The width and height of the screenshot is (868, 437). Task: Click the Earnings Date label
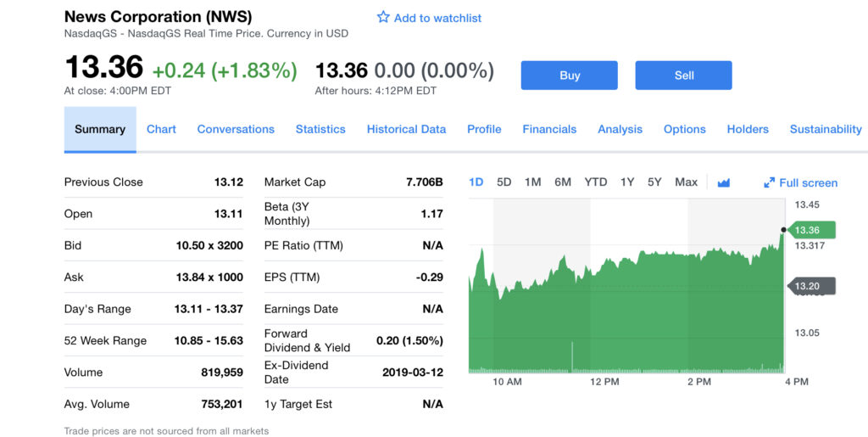[301, 309]
